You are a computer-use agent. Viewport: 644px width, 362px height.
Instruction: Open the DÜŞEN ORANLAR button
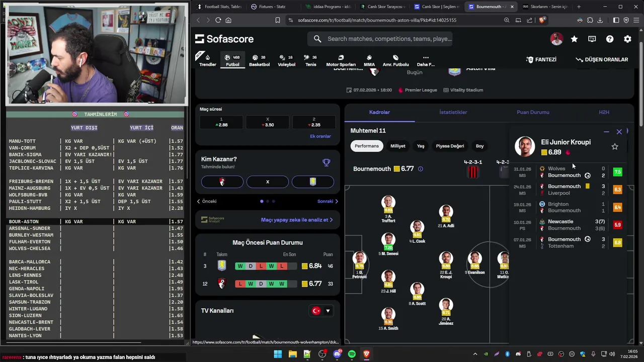click(602, 59)
